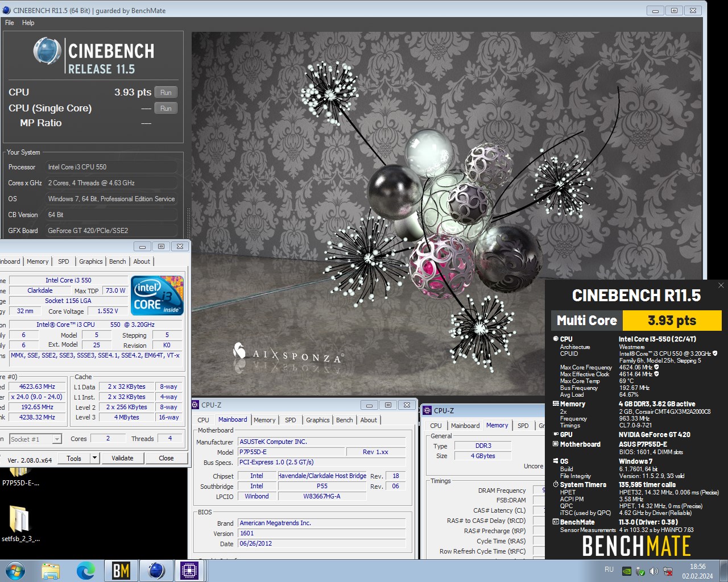Open the Help menu in Cinebench
728x582 pixels.
pos(28,23)
